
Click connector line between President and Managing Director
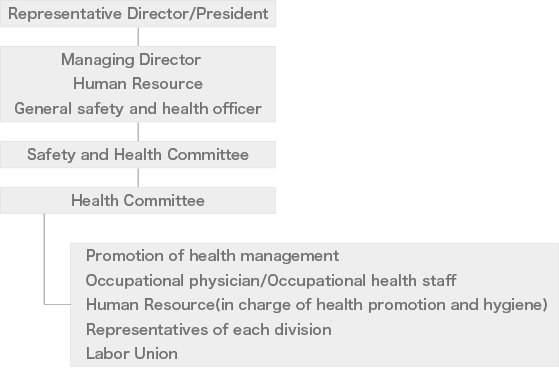pyautogui.click(x=138, y=36)
